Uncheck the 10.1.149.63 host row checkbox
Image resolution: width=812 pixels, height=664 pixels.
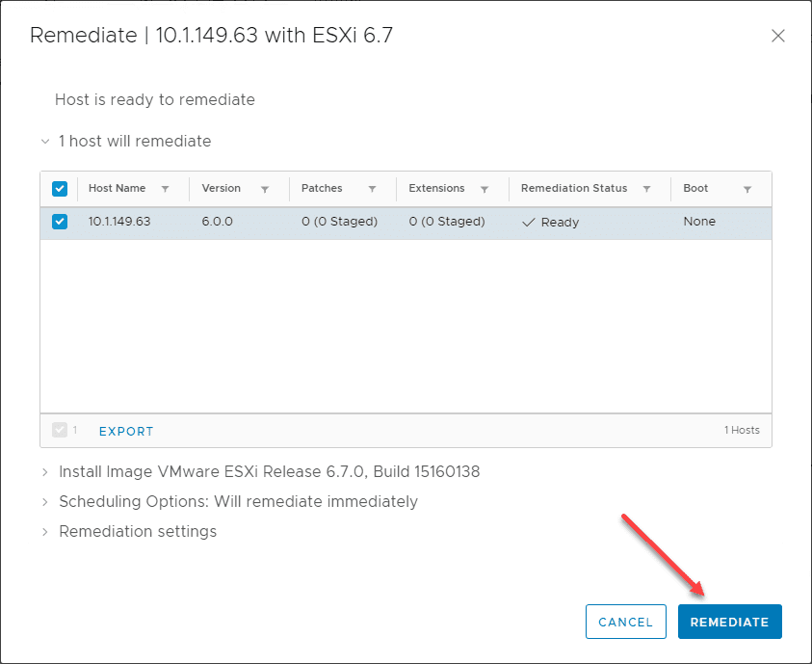point(59,222)
